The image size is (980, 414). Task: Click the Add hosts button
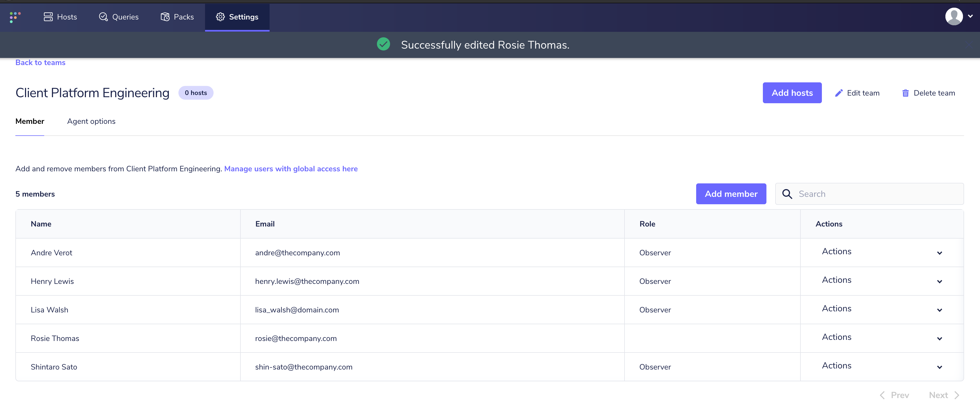tap(792, 93)
